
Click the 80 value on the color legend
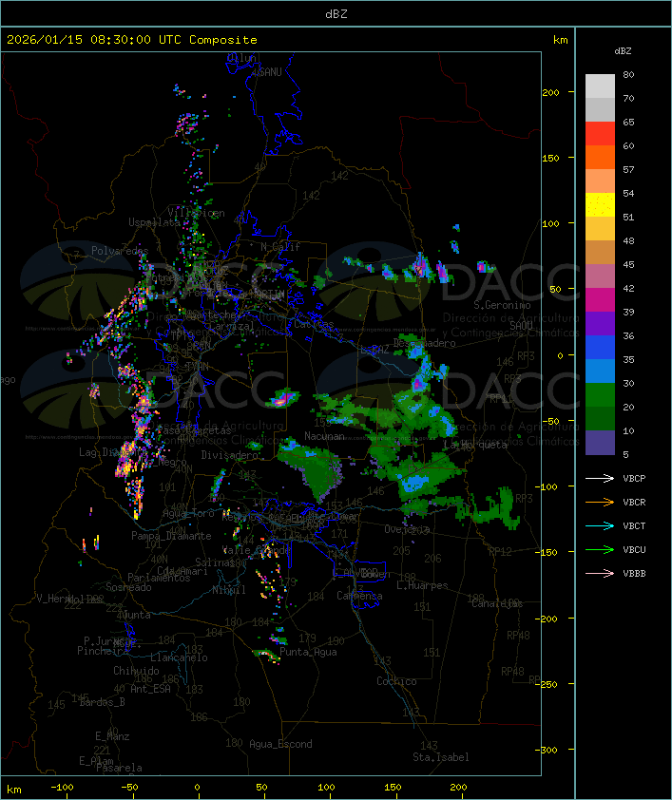pos(628,74)
